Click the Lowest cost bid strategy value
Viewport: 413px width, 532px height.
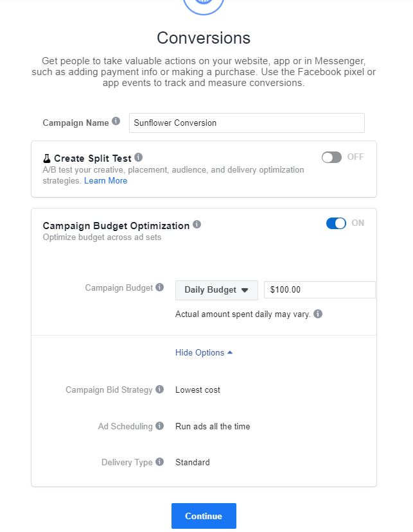(x=198, y=390)
